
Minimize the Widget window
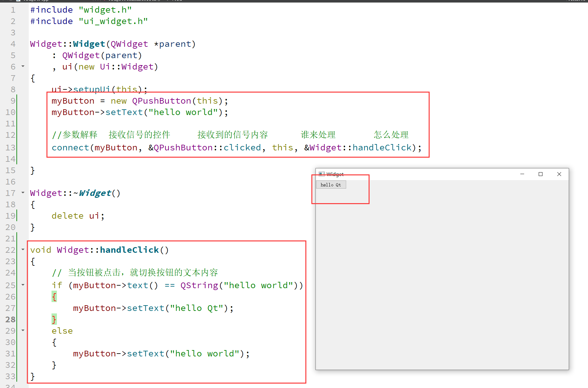coord(522,174)
